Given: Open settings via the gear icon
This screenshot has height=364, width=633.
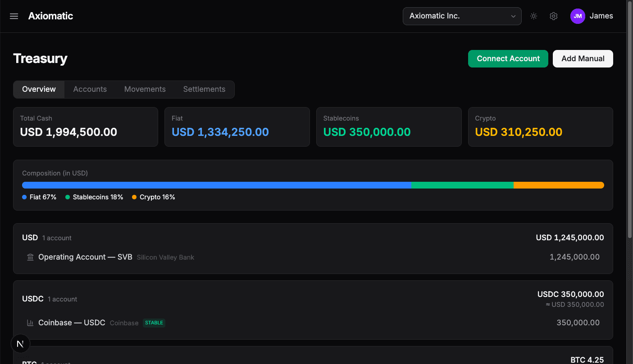Looking at the screenshot, I should tap(553, 16).
